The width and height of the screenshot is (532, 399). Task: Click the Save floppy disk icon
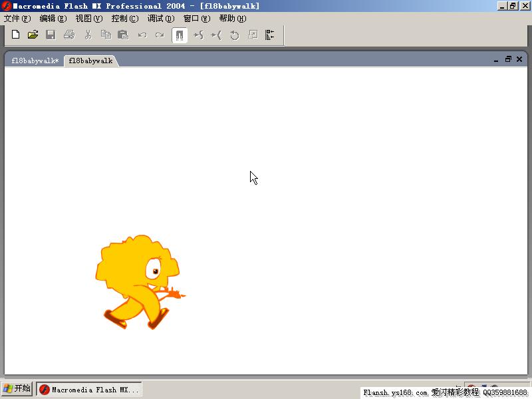pyautogui.click(x=51, y=35)
